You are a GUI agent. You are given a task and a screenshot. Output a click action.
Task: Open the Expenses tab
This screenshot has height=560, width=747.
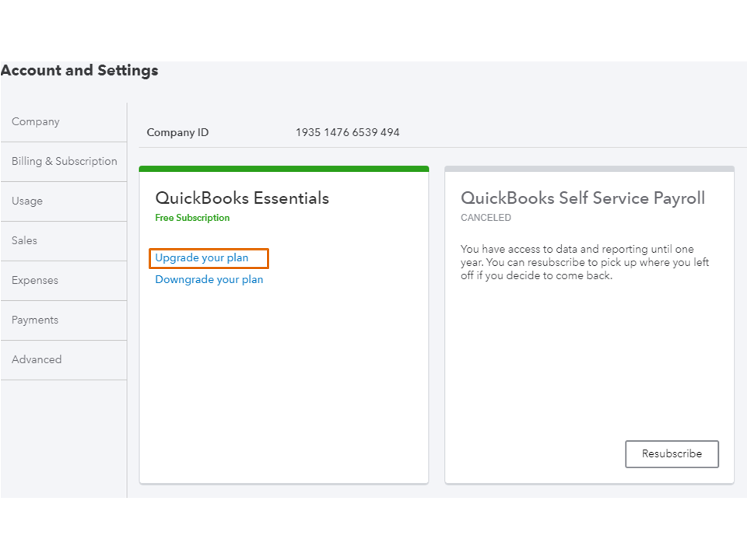coord(35,281)
